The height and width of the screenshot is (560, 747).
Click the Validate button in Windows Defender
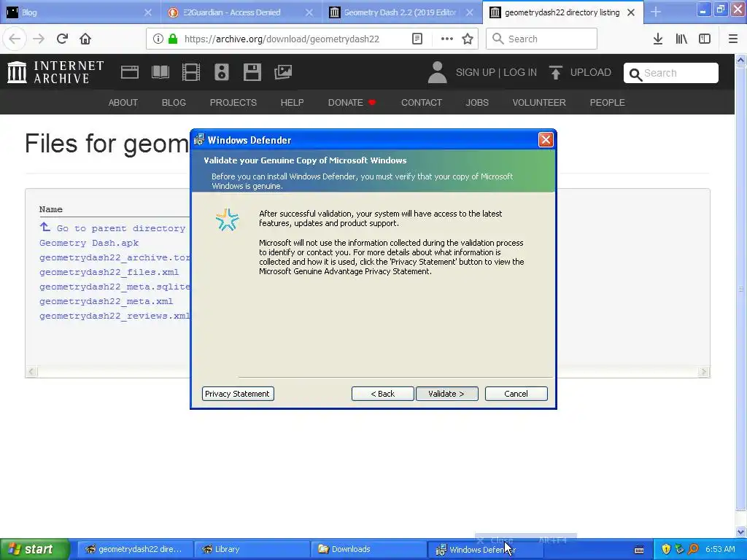point(446,394)
